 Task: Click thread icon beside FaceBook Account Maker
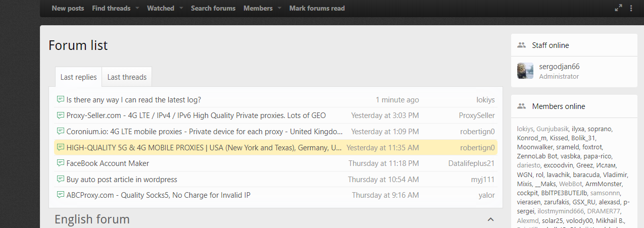tap(61, 163)
